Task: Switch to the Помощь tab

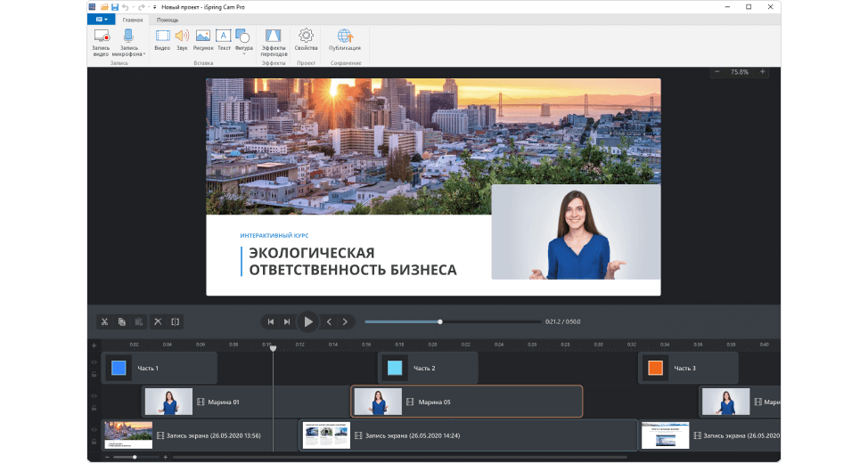Action: (x=167, y=19)
